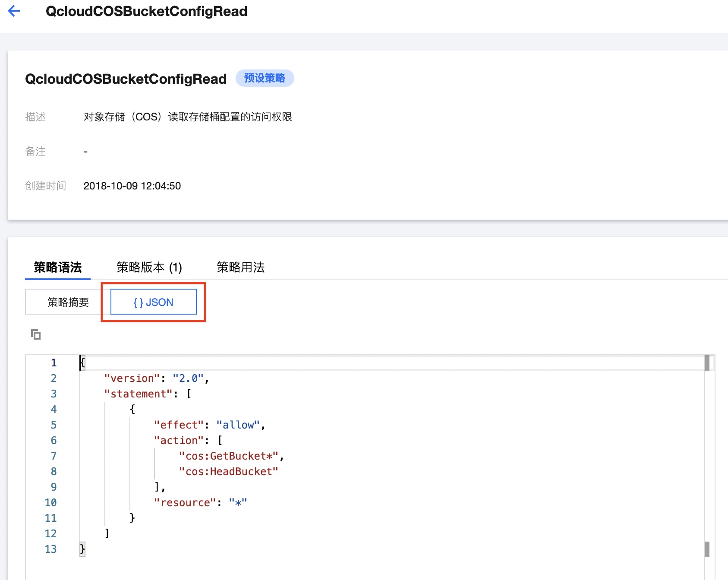This screenshot has width=728, height=580.
Task: Copy policy JSON with the copy icon
Action: 36,334
